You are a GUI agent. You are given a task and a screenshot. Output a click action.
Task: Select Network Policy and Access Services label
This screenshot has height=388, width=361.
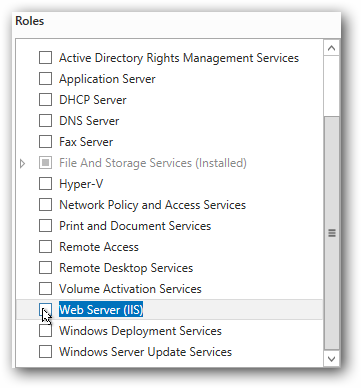pyautogui.click(x=152, y=205)
